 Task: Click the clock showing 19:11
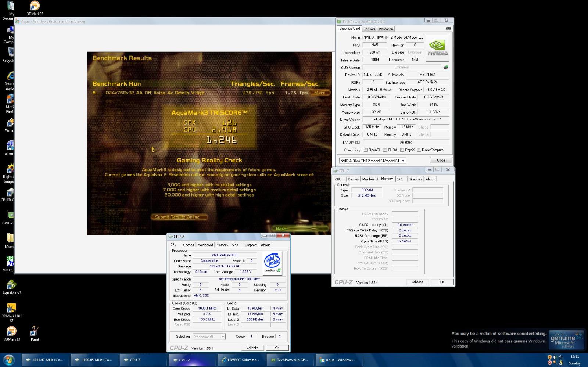pos(574,356)
